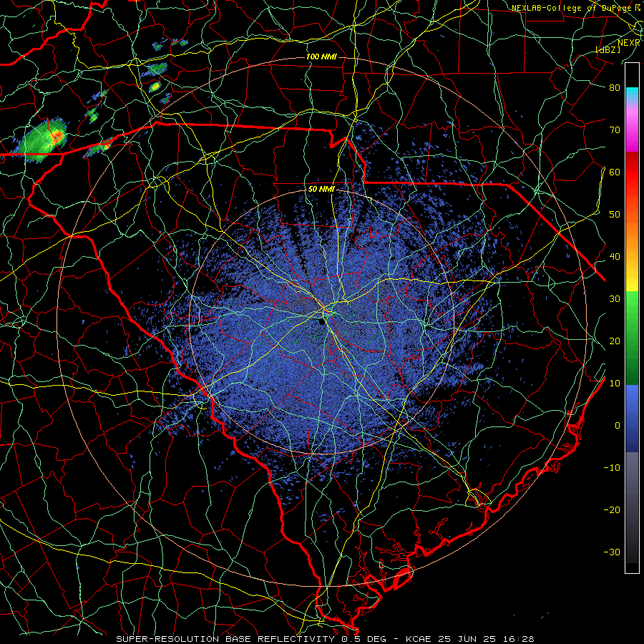Click the 50 value on the dBZ scale
644x644 pixels.
615,215
